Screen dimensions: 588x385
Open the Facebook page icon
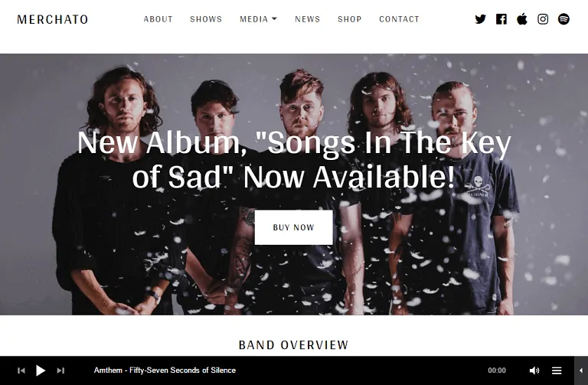(501, 19)
